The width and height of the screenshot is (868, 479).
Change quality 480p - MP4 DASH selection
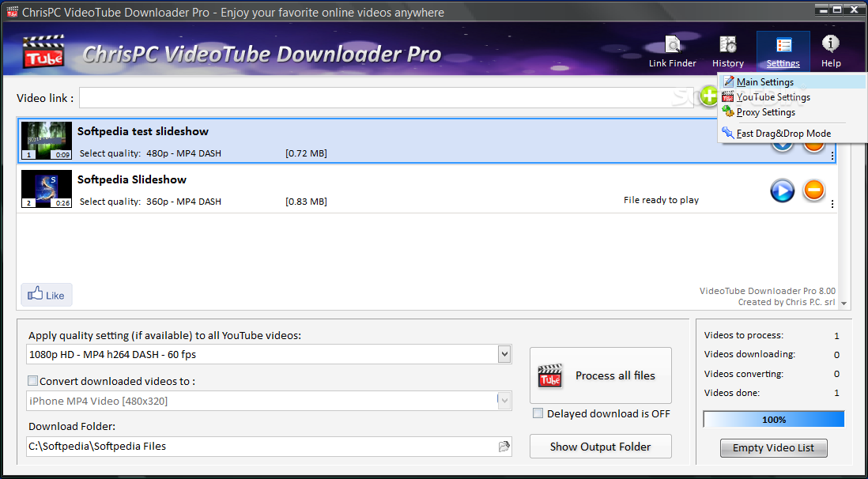(183, 153)
